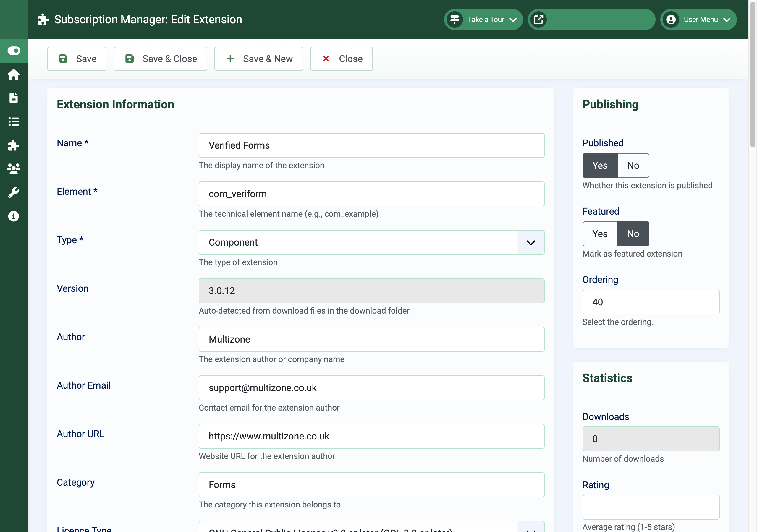Click inside the Name field showing Verified Forms
The height and width of the screenshot is (532, 757).
(371, 145)
